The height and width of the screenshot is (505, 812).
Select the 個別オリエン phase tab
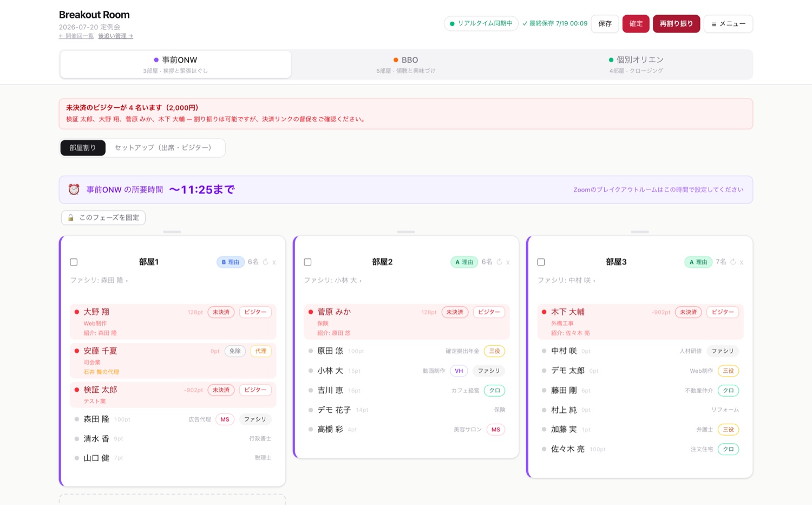pos(636,64)
